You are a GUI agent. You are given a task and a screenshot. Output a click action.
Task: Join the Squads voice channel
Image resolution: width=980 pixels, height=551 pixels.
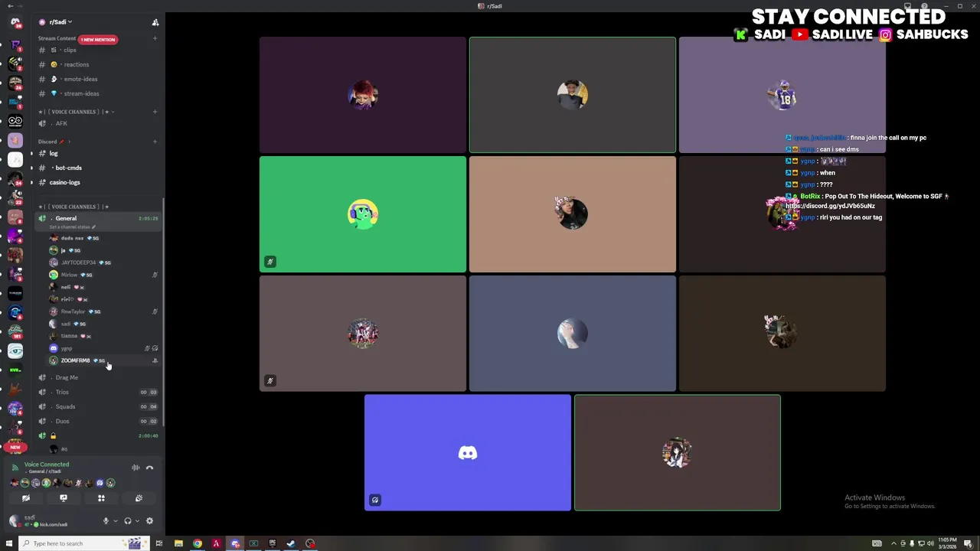point(98,406)
